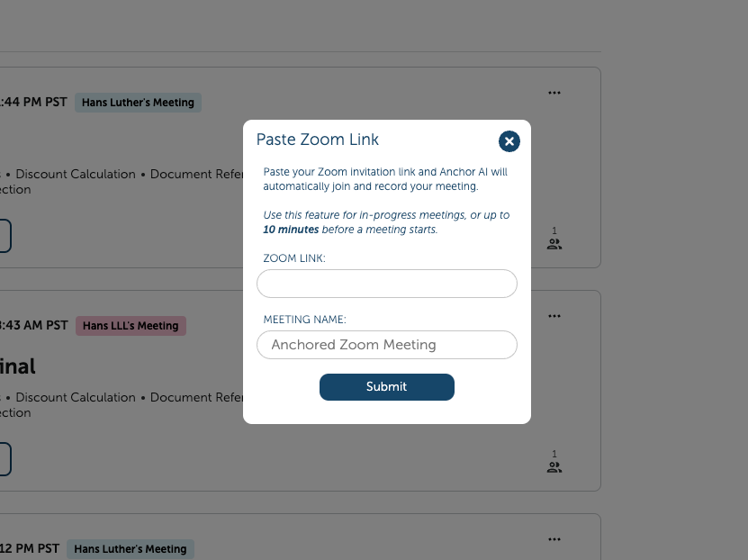Image resolution: width=748 pixels, height=560 pixels.
Task: Click the Zoom Link input field
Action: coord(387,284)
